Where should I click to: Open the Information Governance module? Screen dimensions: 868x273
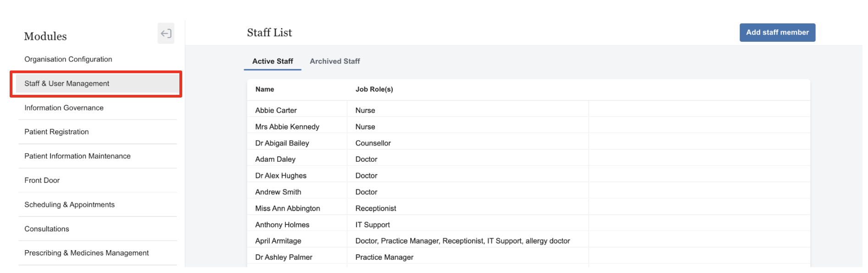coord(64,108)
